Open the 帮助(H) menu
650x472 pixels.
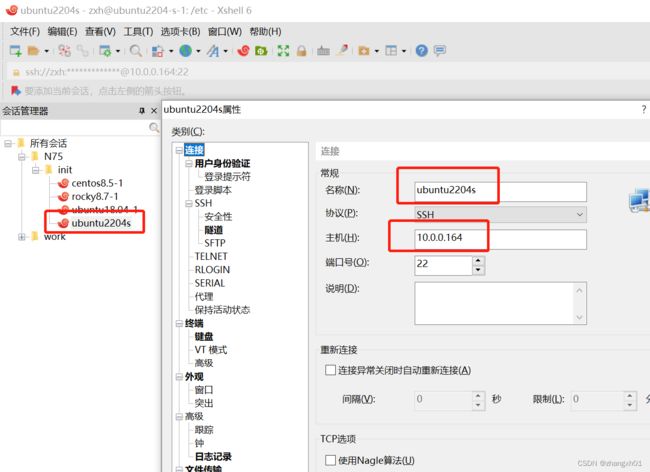pos(265,31)
